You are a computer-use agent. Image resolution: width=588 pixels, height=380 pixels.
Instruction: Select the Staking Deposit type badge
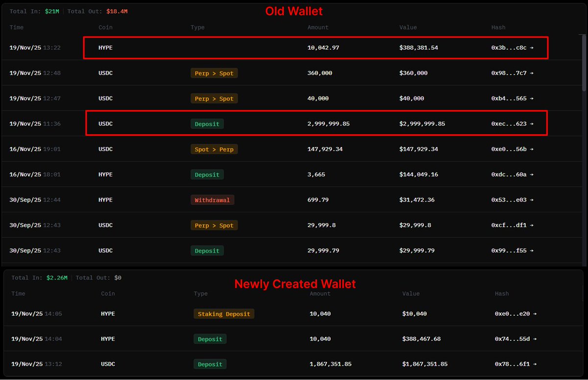point(224,314)
